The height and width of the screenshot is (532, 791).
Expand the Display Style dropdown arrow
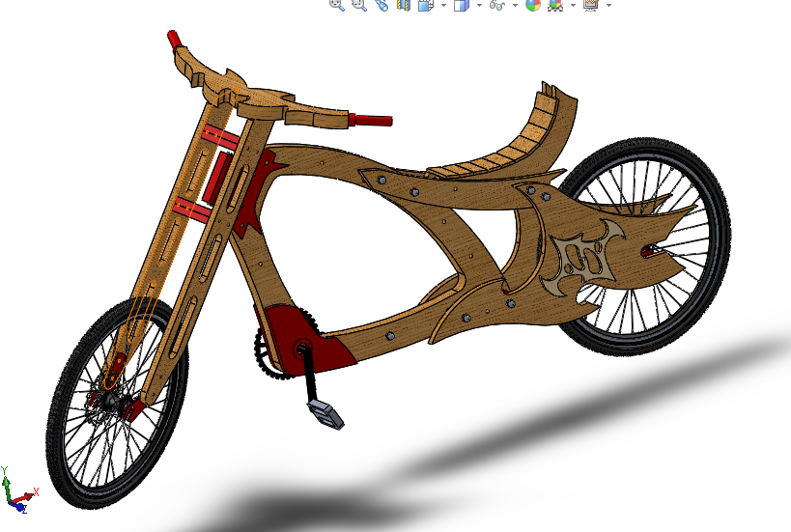[479, 5]
